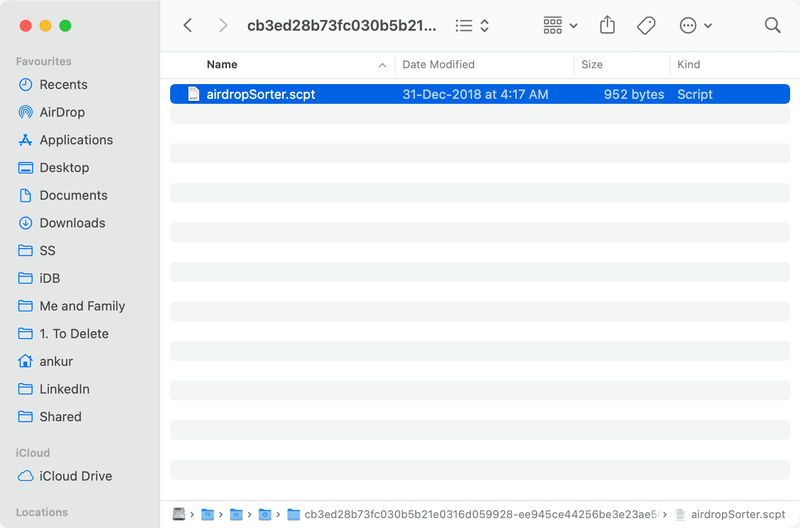Click the disk icon in path bar

click(179, 514)
